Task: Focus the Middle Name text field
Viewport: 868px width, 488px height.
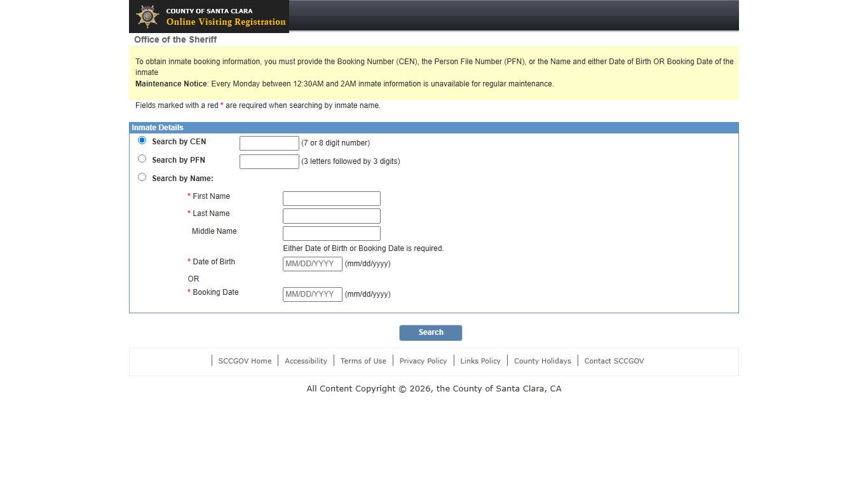Action: click(331, 233)
